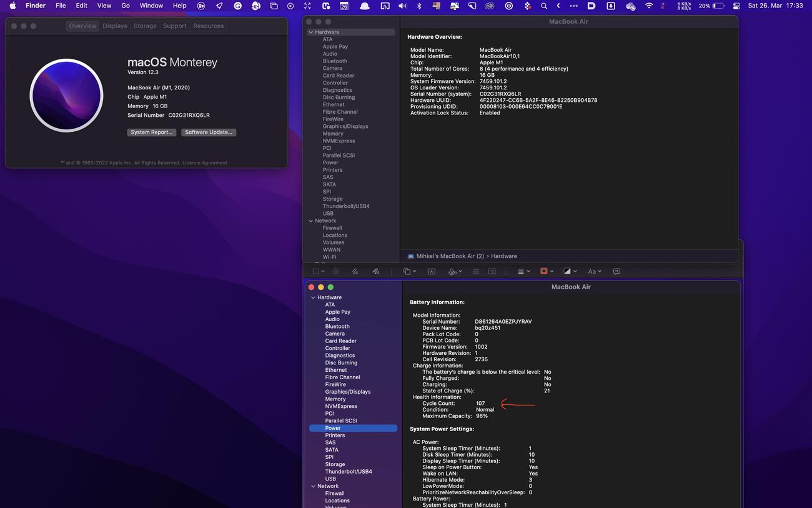Viewport: 812px width, 508px height.
Task: Open the Border Colour dropdown arrow
Action: click(552, 271)
